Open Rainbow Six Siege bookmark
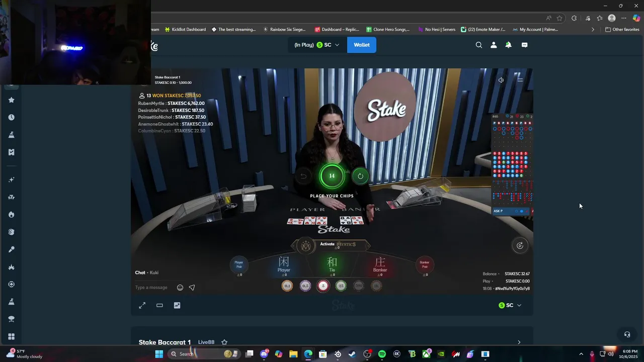 (x=285, y=30)
